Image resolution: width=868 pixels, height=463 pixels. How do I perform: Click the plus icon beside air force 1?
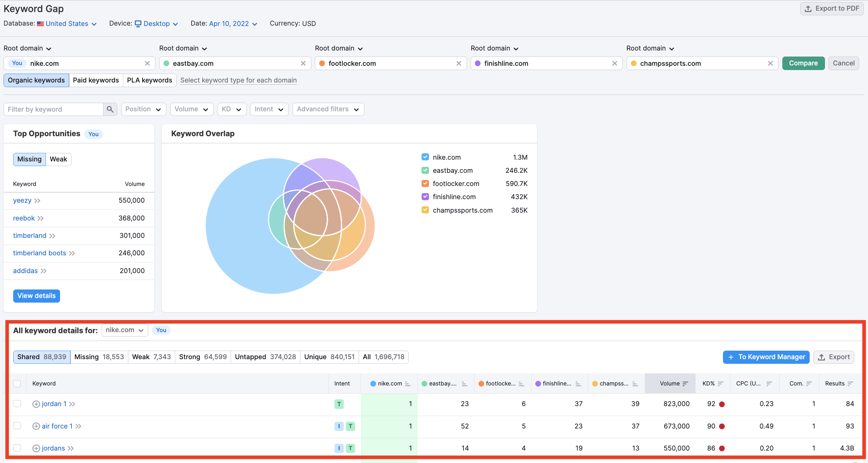pos(36,426)
